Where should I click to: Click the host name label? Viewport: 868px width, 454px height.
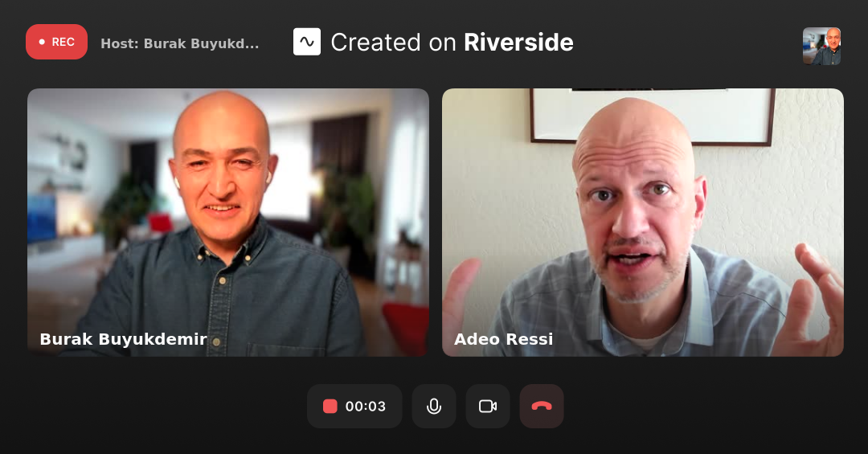(180, 43)
